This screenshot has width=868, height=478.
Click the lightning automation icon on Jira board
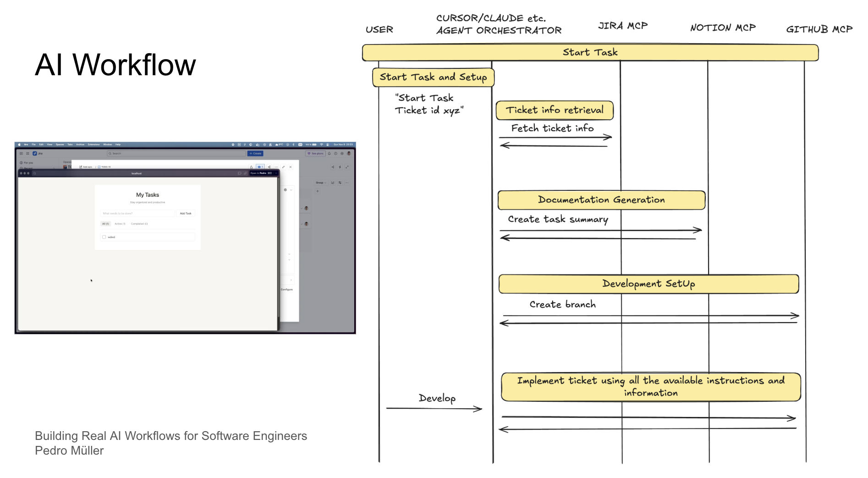point(340,167)
